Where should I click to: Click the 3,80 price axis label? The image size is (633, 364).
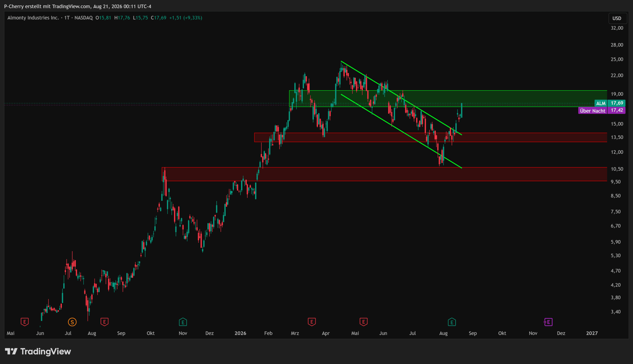[616, 297]
